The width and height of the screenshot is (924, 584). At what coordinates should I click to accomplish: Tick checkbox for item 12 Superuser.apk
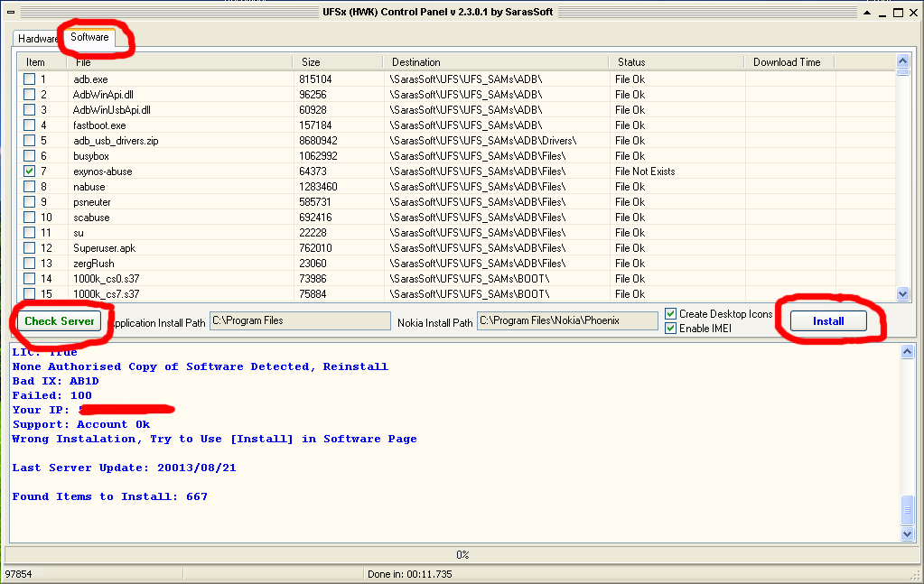(30, 247)
